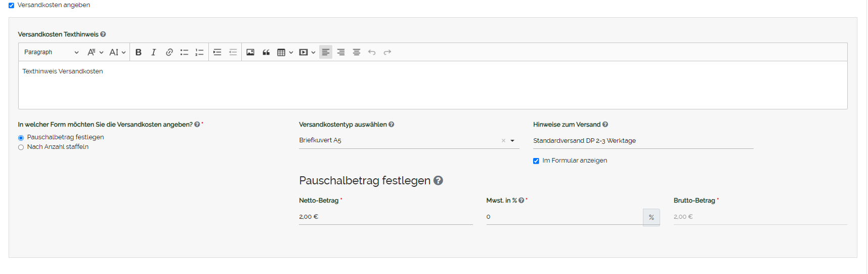The width and height of the screenshot is (868, 274).
Task: Select the Nach Anzahl staffeln radio option
Action: point(21,147)
